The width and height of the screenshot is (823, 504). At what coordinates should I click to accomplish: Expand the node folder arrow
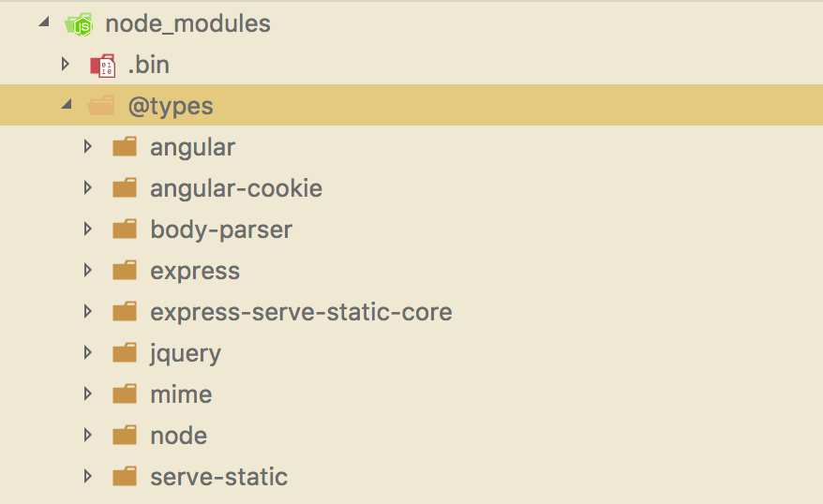click(88, 435)
